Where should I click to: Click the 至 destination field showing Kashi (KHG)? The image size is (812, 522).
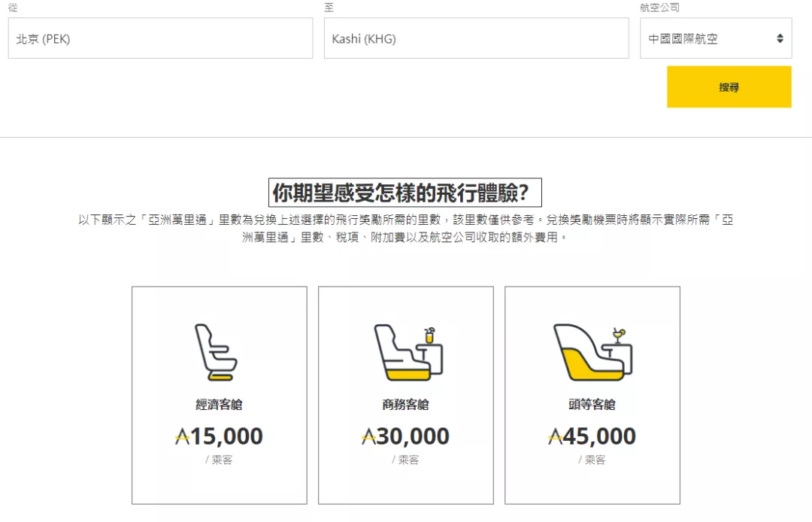(x=477, y=38)
